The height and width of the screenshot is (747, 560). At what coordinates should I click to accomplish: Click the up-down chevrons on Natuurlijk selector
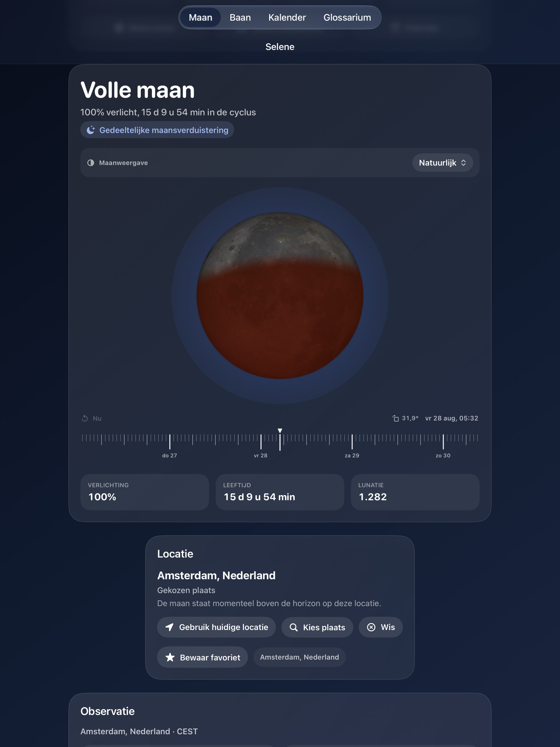pos(463,163)
